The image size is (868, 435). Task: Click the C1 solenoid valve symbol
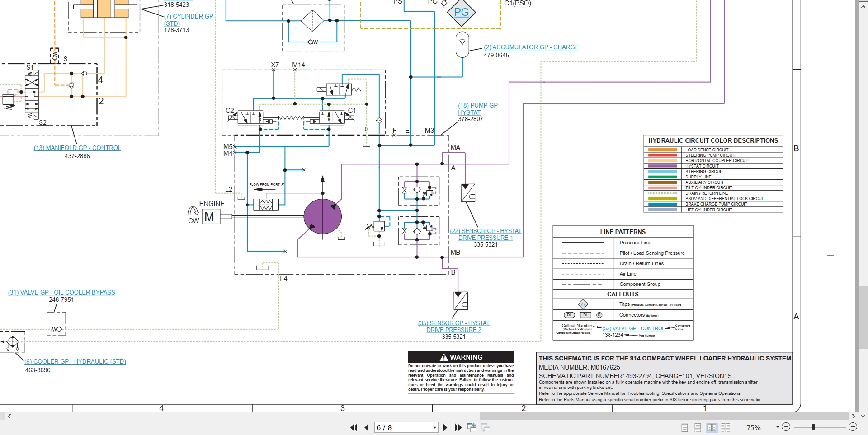(x=331, y=117)
